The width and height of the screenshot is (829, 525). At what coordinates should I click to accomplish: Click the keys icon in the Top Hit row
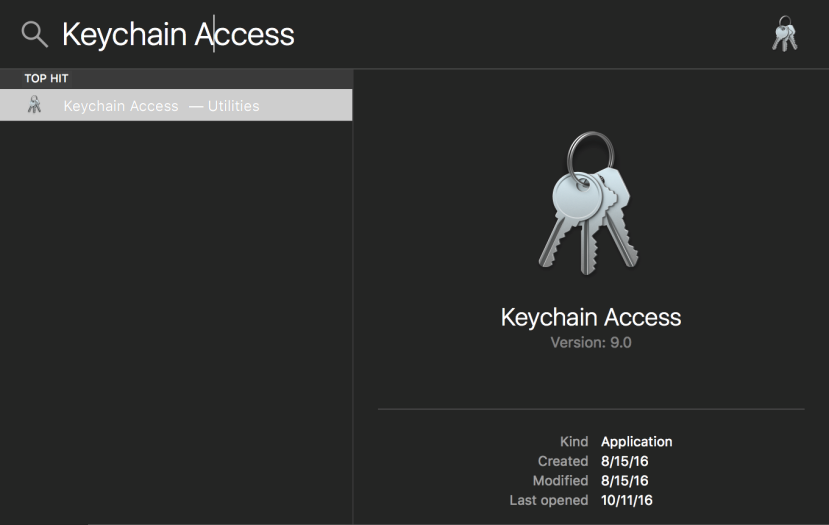coord(34,105)
